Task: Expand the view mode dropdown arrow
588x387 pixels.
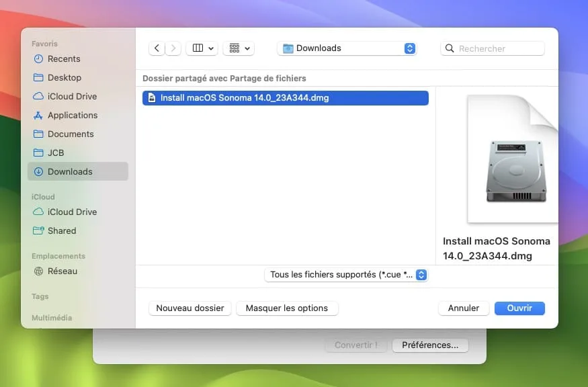Action: pos(211,48)
